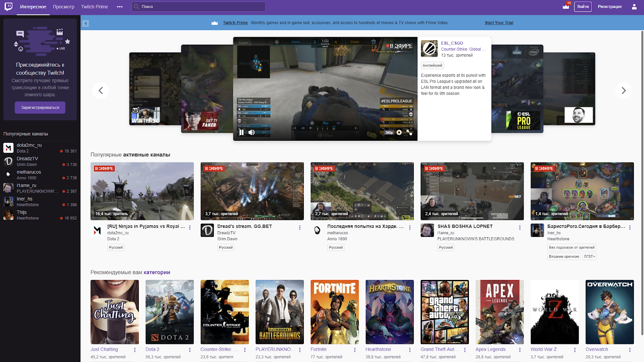The image size is (644, 362).
Task: Open the three-dots more menu in top navigation
Action: [x=120, y=7]
